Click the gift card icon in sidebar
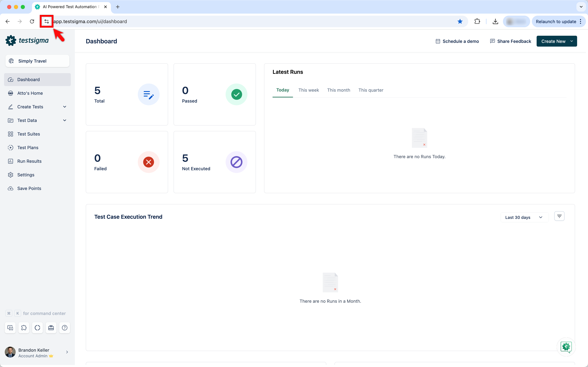 (51, 328)
